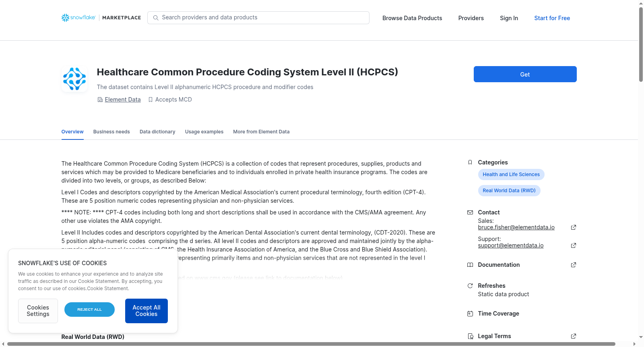Open Cookies Settings
644x347 pixels.
(x=38, y=311)
